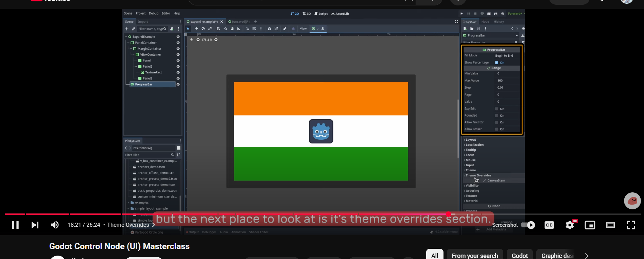644x259 pixels.
Task: Choose the Move Mode tool
Action: [196, 29]
